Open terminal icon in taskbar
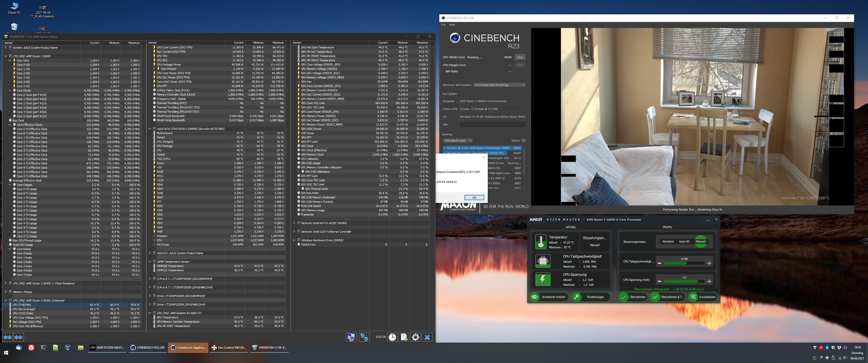The height and width of the screenshot is (363, 868). [x=43, y=348]
